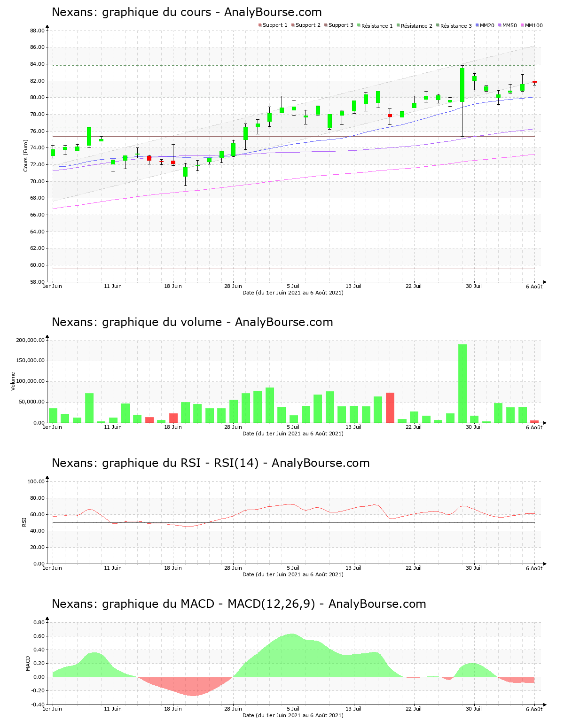This screenshot has width=564, height=728.
Task: Click the 'Support 3' legend label
Action: 341,25
